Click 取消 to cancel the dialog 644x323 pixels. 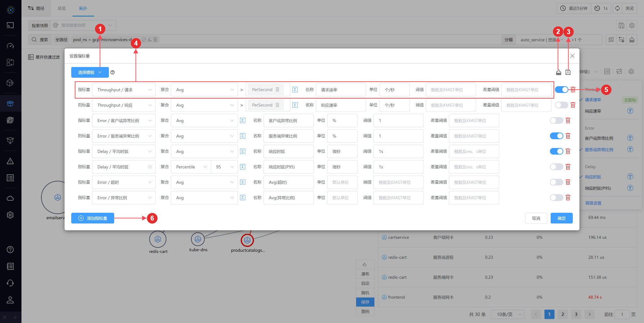click(536, 218)
